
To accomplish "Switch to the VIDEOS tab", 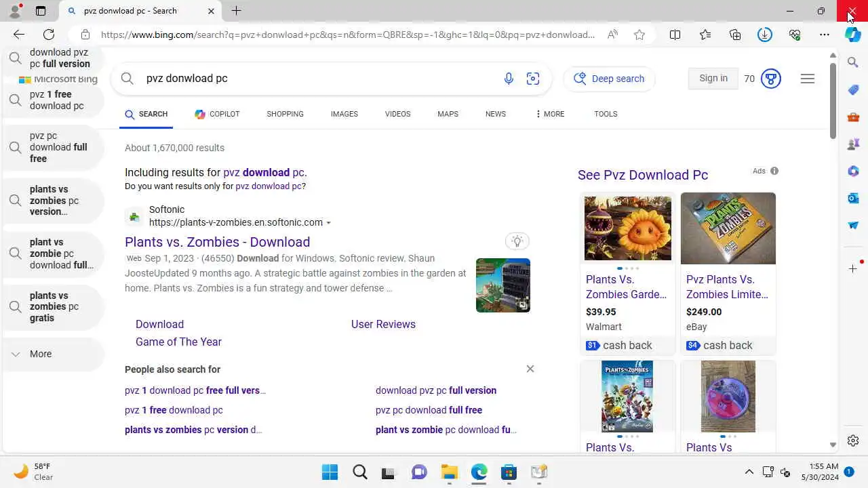I will pos(397,114).
